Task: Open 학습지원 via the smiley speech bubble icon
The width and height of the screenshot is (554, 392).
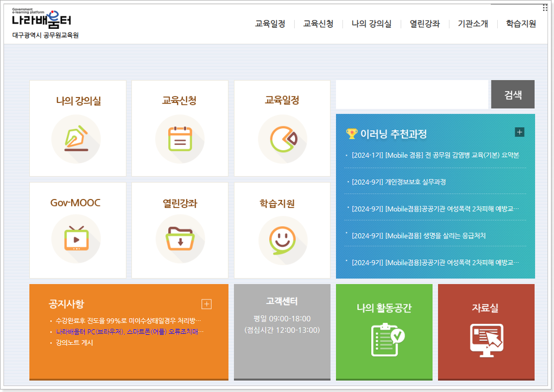Action: [282, 239]
